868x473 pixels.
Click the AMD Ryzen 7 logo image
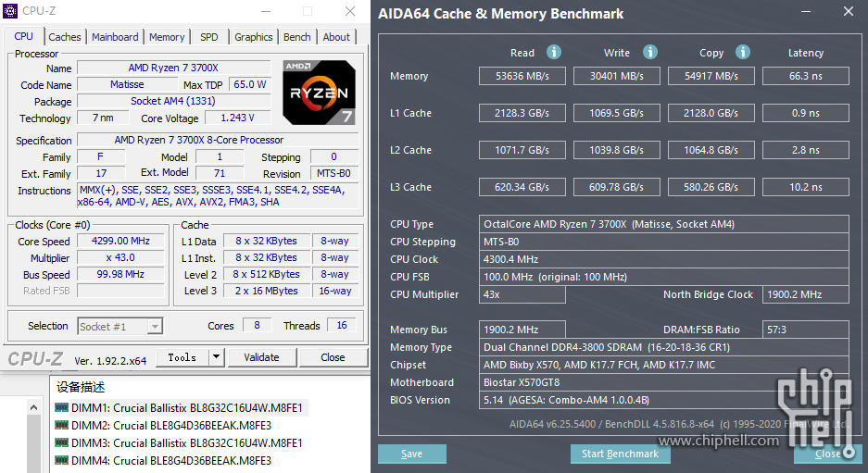click(319, 93)
